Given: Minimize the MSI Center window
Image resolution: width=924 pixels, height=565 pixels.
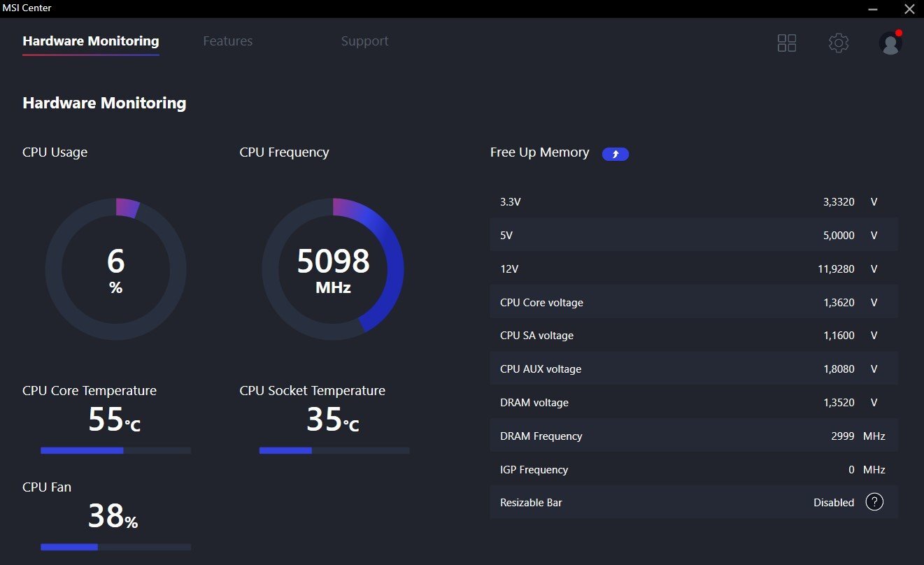Looking at the screenshot, I should (872, 9).
